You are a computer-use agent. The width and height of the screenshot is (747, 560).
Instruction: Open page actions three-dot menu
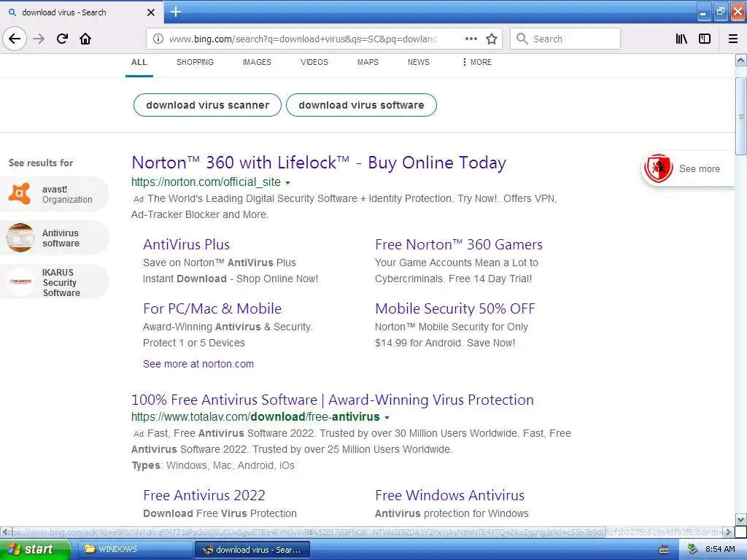[471, 39]
